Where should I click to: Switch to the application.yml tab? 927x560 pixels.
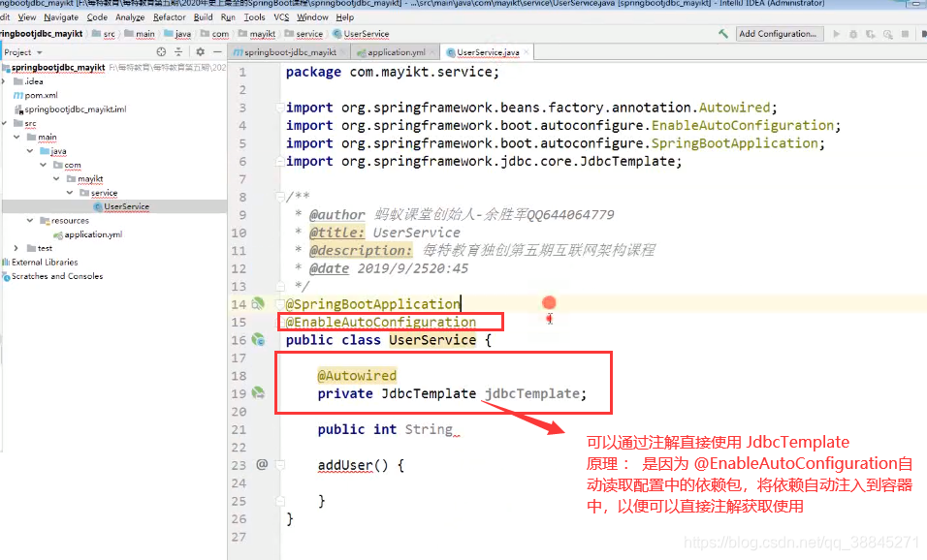[396, 52]
